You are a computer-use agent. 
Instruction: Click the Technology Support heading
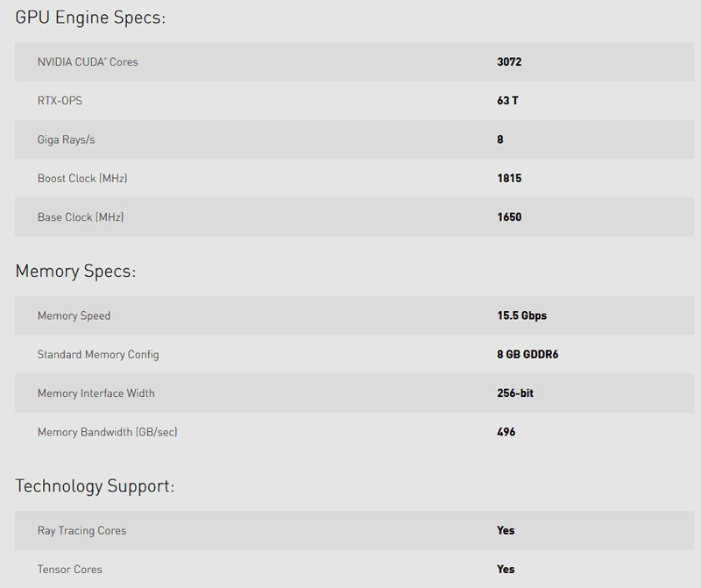[x=95, y=485]
